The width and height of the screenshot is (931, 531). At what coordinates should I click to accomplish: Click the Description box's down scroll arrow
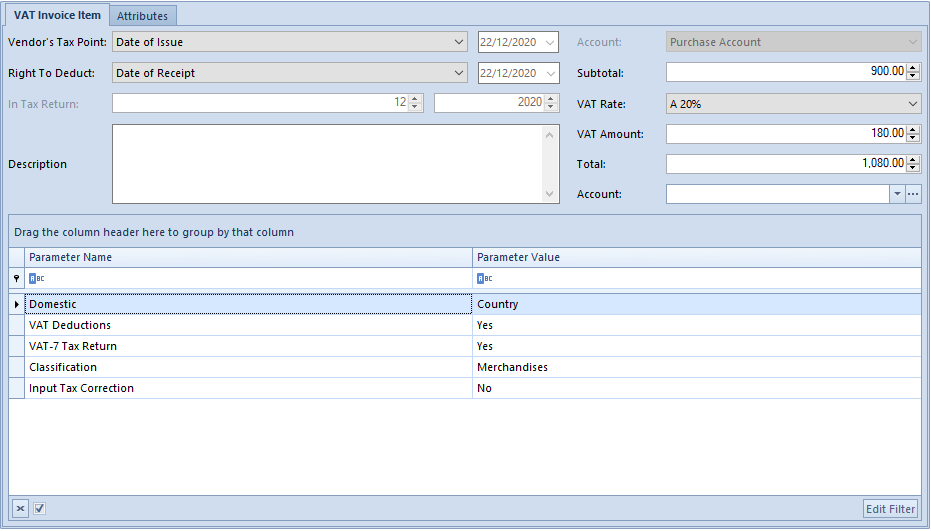point(549,194)
